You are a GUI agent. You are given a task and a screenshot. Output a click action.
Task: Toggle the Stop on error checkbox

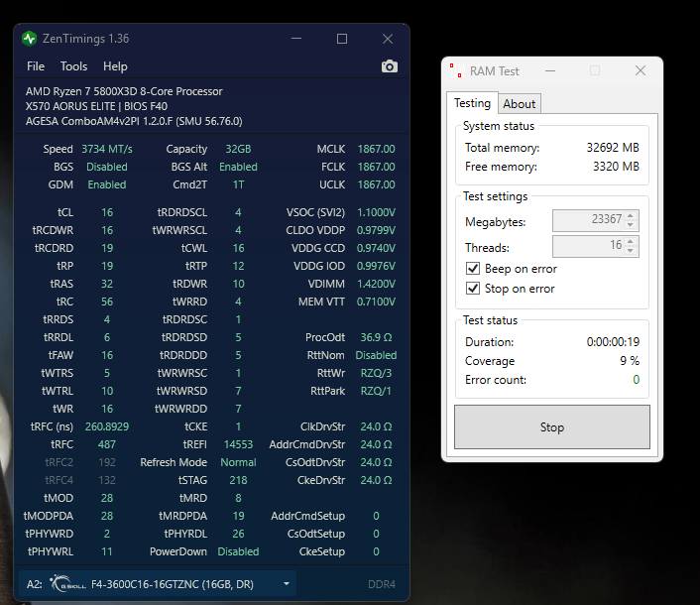[473, 289]
